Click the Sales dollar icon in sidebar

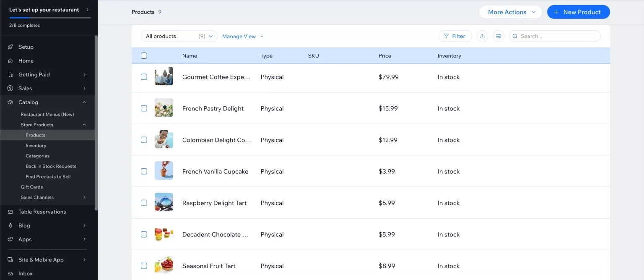(x=10, y=88)
